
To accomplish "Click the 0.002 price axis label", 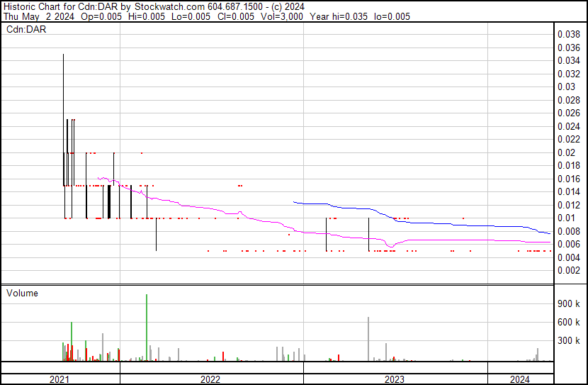I will point(569,271).
